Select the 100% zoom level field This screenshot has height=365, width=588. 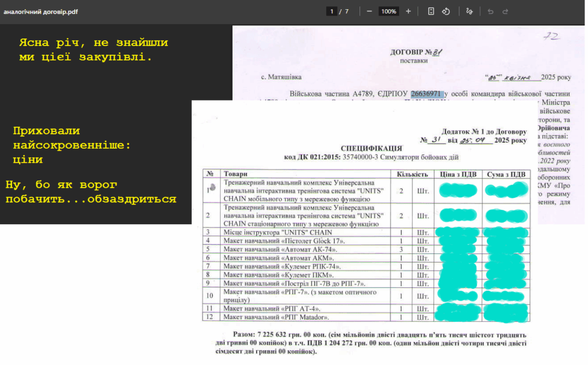point(389,11)
